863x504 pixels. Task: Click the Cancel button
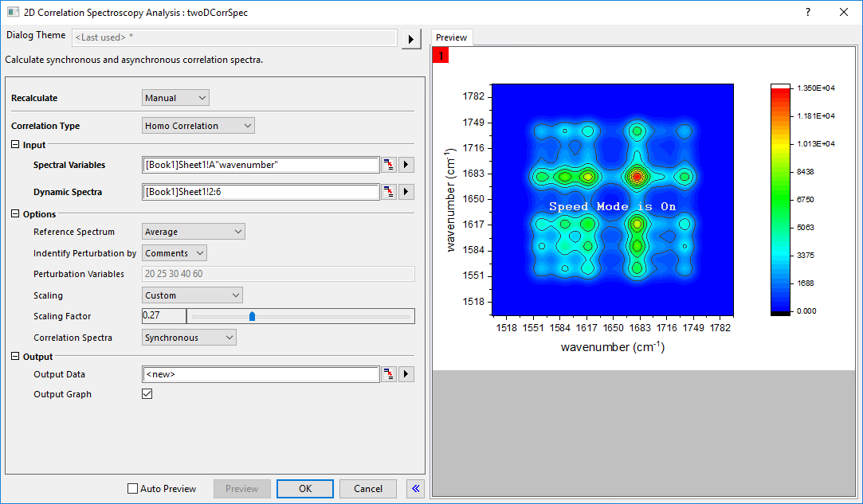coord(368,489)
